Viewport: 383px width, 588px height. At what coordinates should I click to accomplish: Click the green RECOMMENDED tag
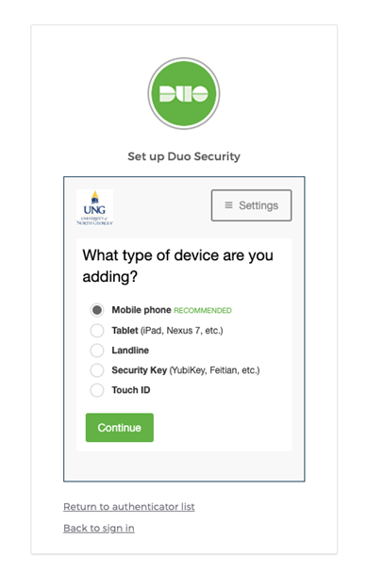pos(203,311)
